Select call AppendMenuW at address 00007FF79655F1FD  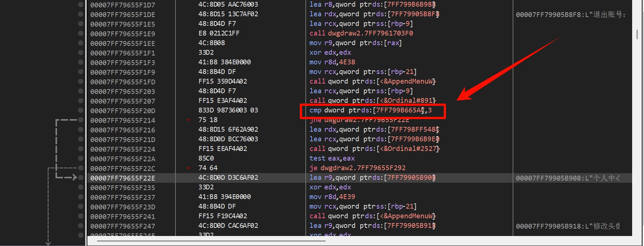tap(372, 81)
